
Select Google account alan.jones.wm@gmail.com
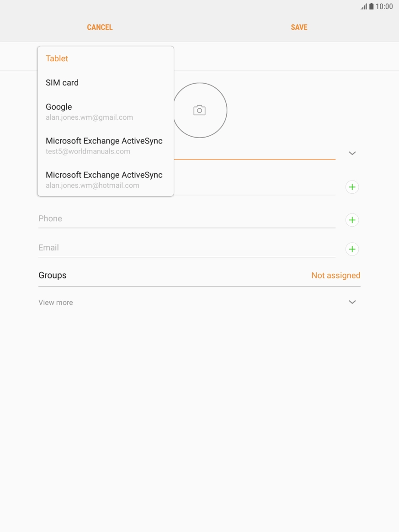click(89, 112)
